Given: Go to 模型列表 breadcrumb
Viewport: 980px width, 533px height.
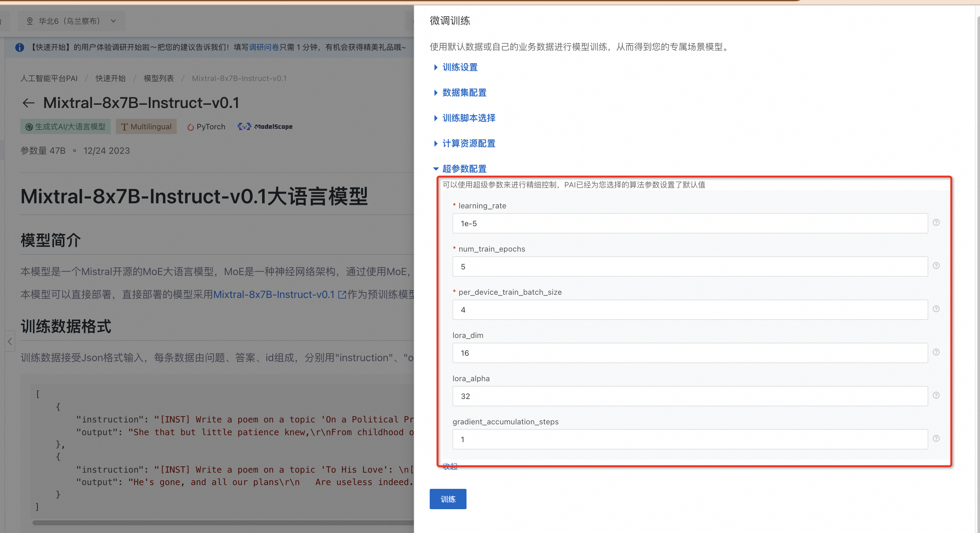Looking at the screenshot, I should tap(159, 78).
